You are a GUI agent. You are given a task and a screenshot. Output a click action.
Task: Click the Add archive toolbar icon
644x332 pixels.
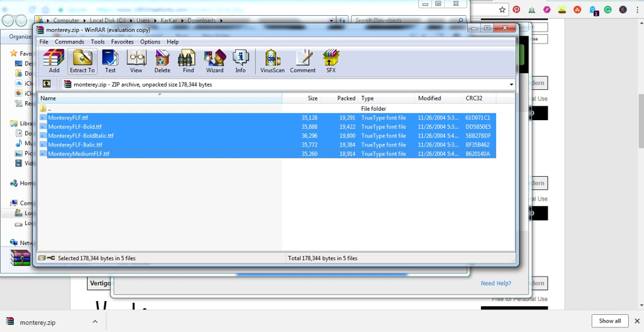54,61
